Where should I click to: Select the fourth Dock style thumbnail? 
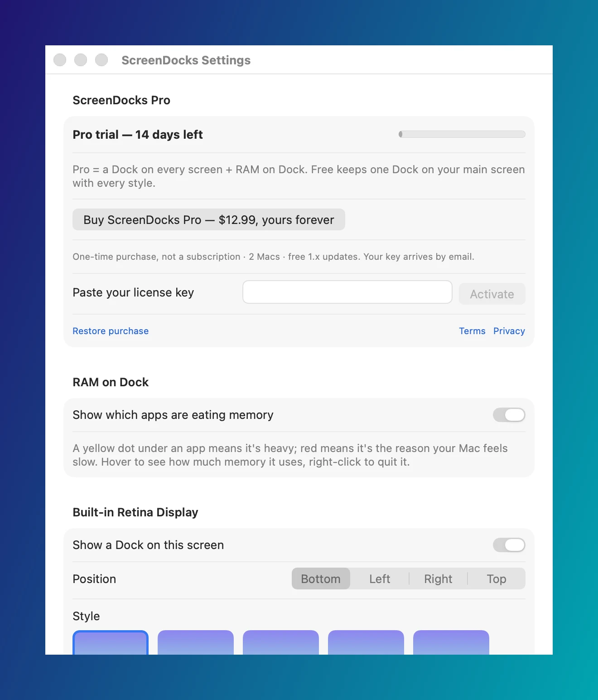coord(366,642)
